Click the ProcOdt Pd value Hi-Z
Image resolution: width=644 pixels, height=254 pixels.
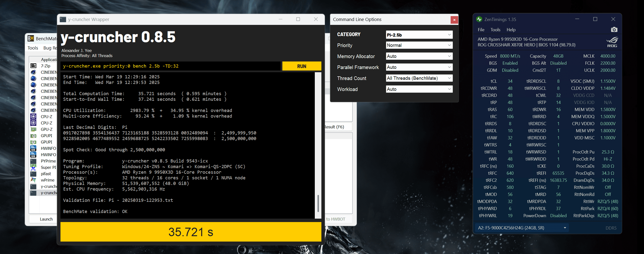coord(608,159)
